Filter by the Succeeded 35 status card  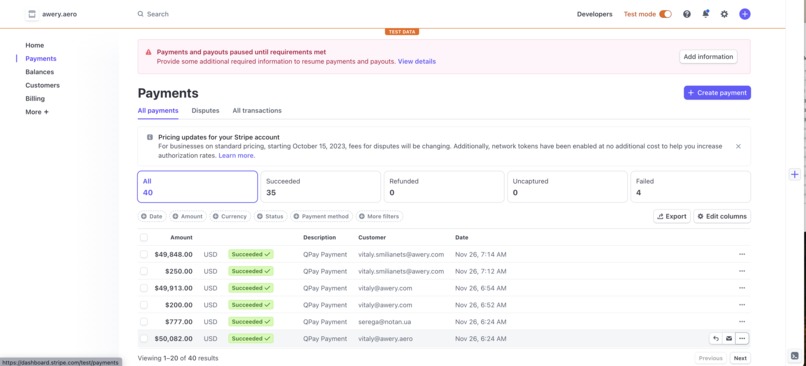(x=321, y=187)
